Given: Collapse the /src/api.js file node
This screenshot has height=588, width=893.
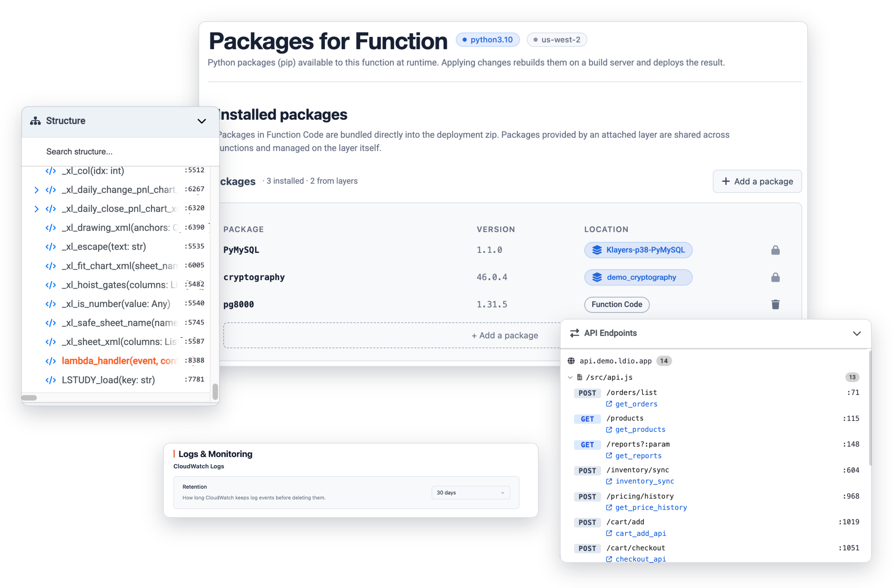Looking at the screenshot, I should [x=570, y=378].
